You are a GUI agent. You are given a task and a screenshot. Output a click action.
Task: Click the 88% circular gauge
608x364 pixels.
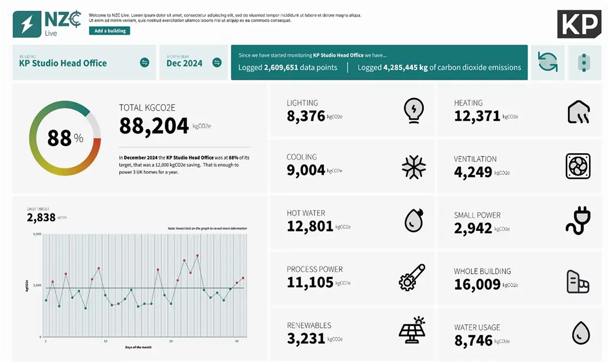coord(65,138)
